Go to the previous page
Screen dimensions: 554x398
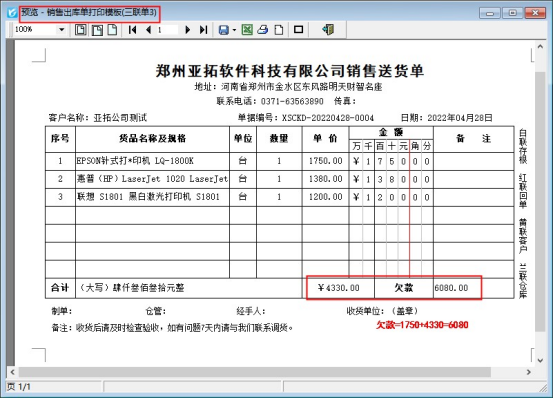pos(148,30)
